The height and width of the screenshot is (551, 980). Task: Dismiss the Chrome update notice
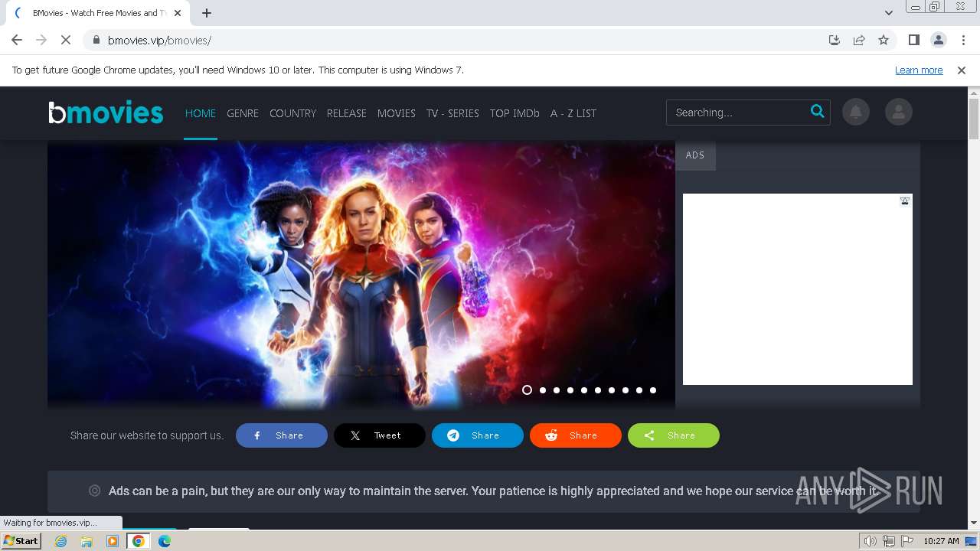[x=962, y=70]
